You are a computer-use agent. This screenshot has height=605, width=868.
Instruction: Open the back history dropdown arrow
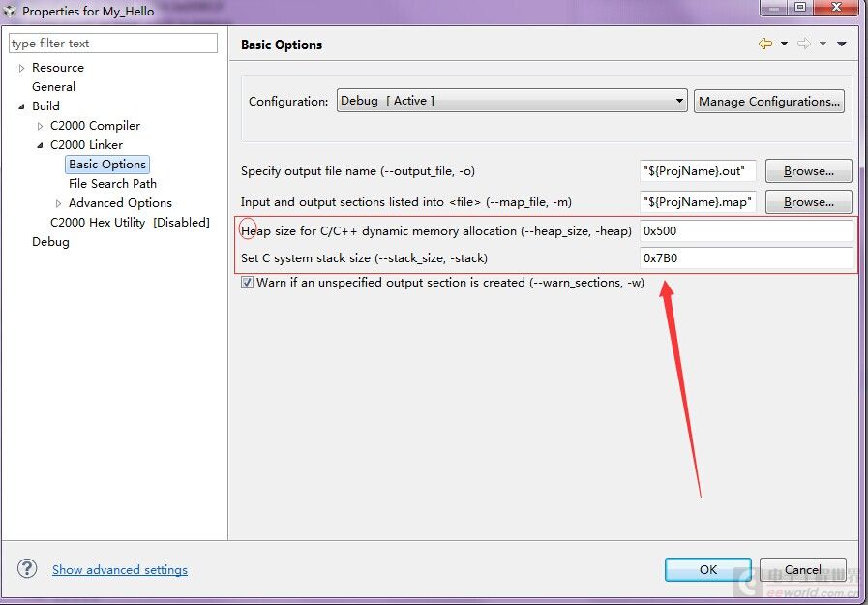point(785,44)
